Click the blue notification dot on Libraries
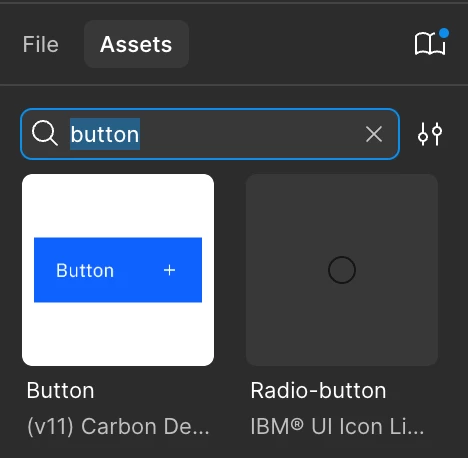Screen dimensions: 468x458 pyautogui.click(x=444, y=33)
